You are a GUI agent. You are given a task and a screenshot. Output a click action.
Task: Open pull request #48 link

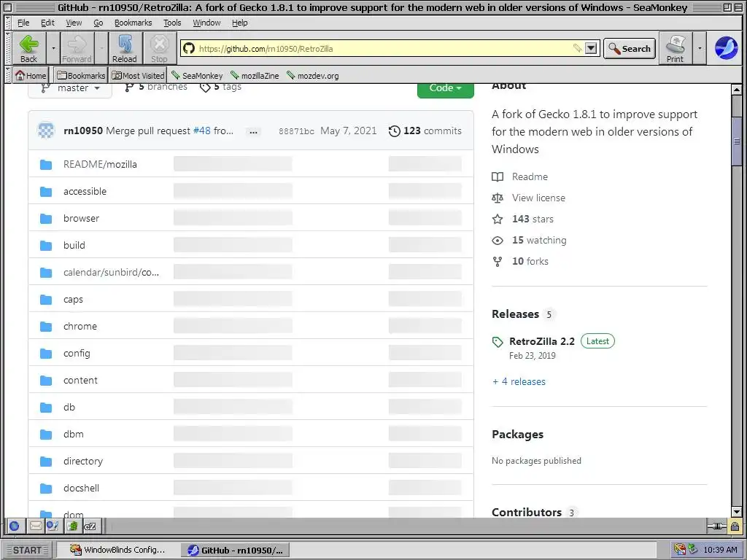tap(201, 131)
